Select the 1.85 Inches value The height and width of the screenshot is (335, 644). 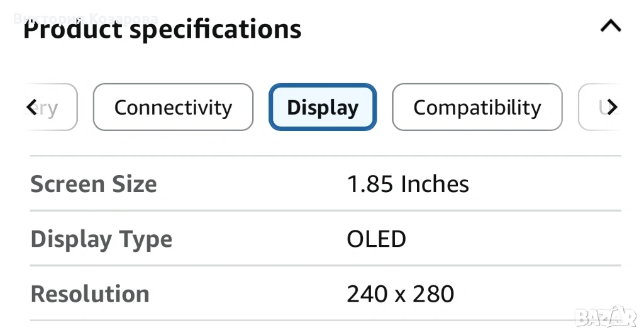click(408, 184)
